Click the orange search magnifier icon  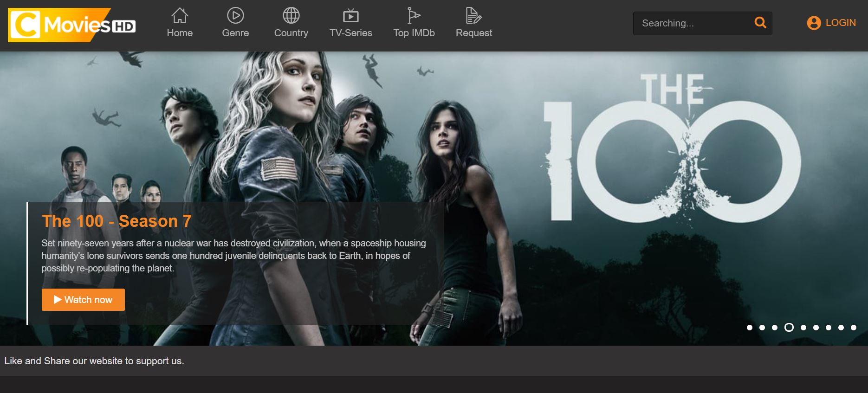760,22
